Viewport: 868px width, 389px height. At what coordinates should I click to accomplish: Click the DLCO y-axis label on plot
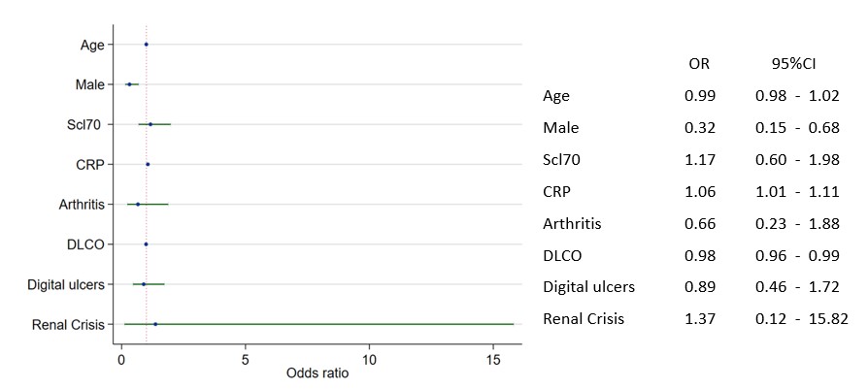pos(87,244)
